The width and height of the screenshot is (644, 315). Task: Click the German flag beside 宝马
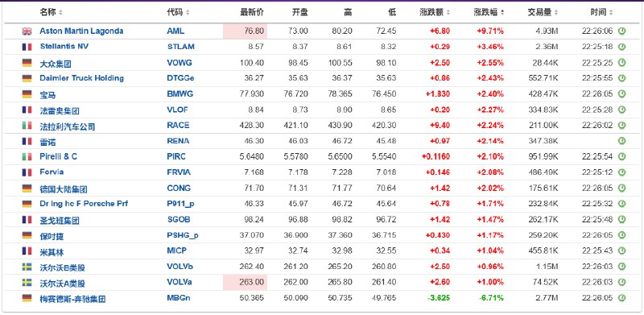(x=27, y=94)
